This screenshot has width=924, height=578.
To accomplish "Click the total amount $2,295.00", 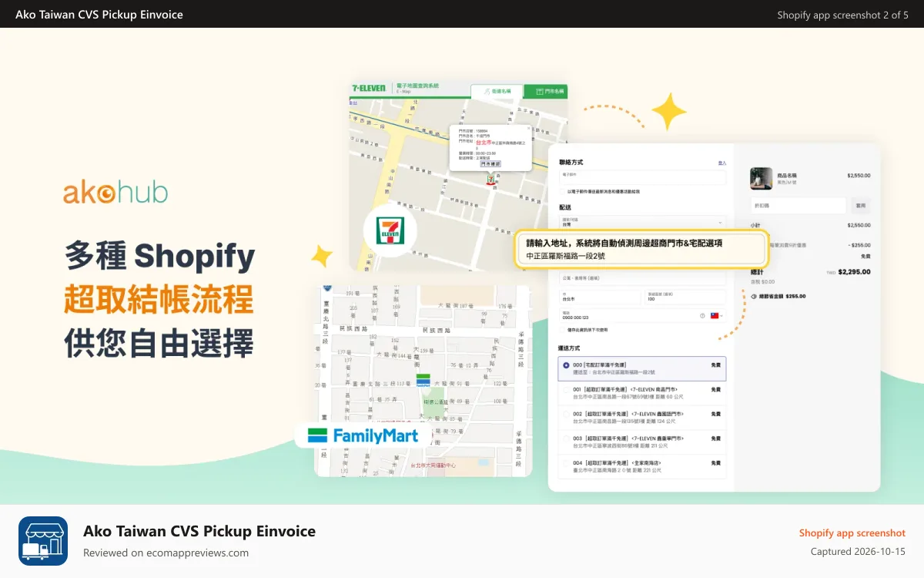I will (854, 272).
